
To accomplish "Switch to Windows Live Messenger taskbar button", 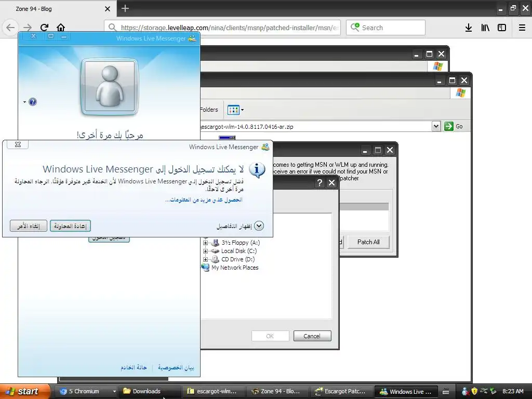I will point(406,392).
